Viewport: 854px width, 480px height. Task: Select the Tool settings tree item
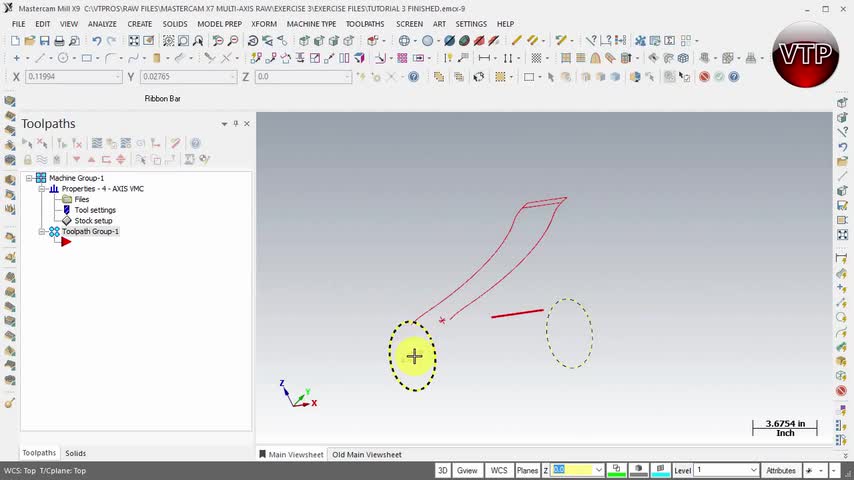(95, 210)
